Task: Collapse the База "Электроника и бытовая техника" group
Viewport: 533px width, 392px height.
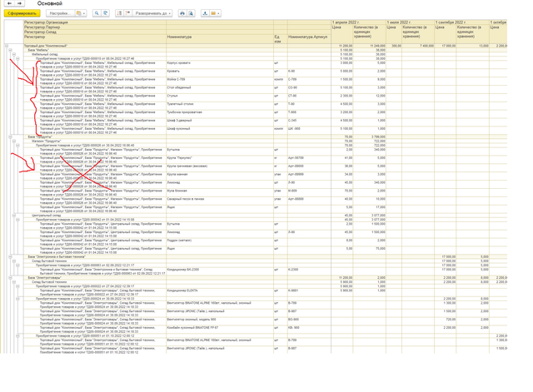Action: (10, 257)
